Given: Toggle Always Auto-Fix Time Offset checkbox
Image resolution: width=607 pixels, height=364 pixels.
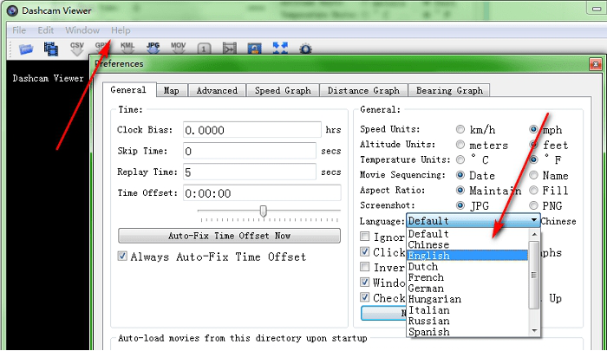Looking at the screenshot, I should [122, 256].
